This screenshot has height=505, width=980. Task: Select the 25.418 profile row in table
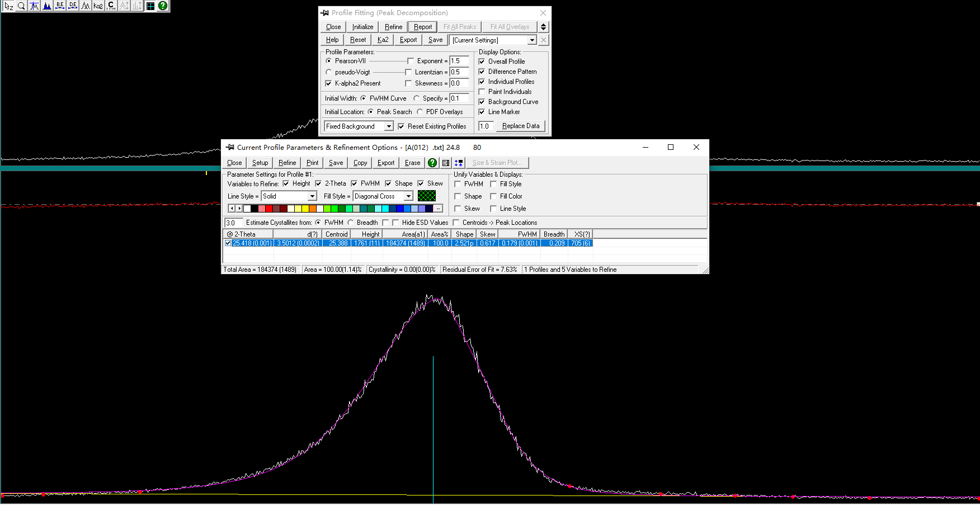[x=408, y=243]
